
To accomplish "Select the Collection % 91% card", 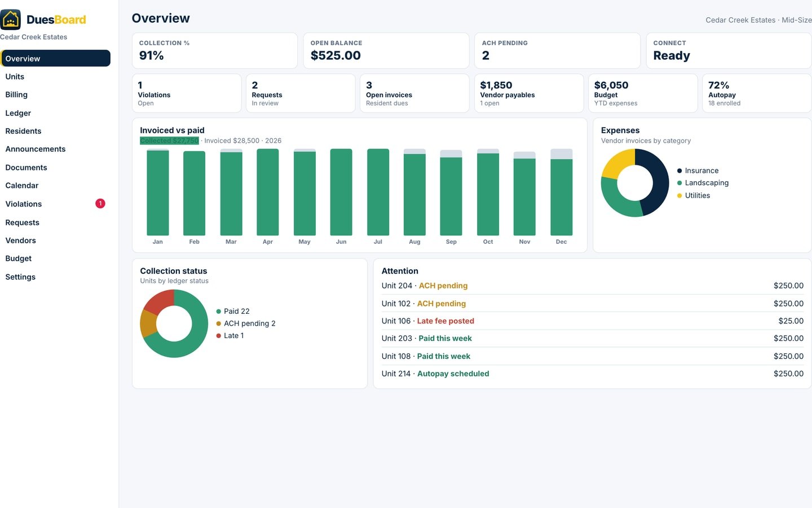I will pos(215,51).
